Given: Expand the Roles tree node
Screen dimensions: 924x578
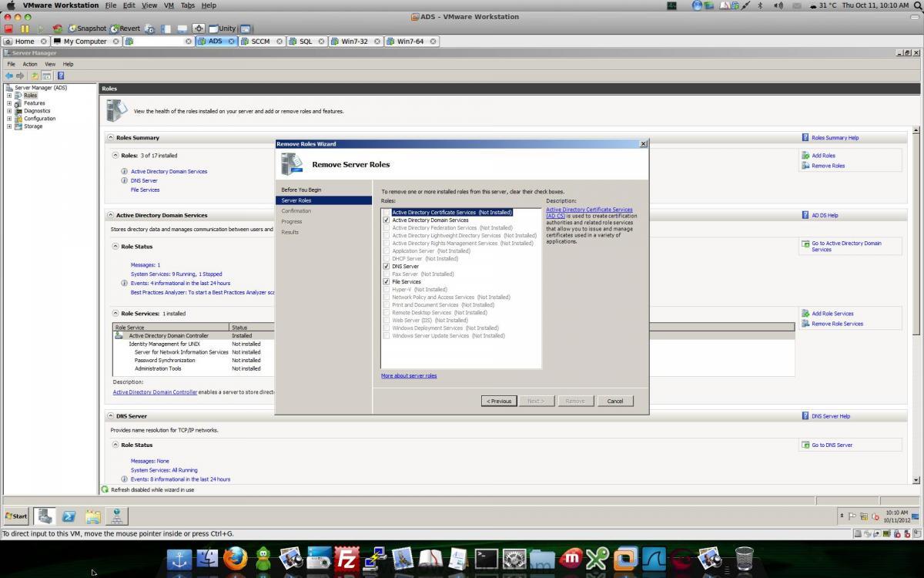Looking at the screenshot, I should [9, 96].
